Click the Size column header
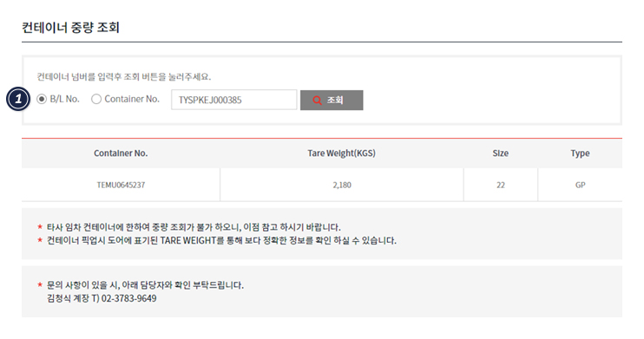This screenshot has height=339, width=644. [x=501, y=153]
